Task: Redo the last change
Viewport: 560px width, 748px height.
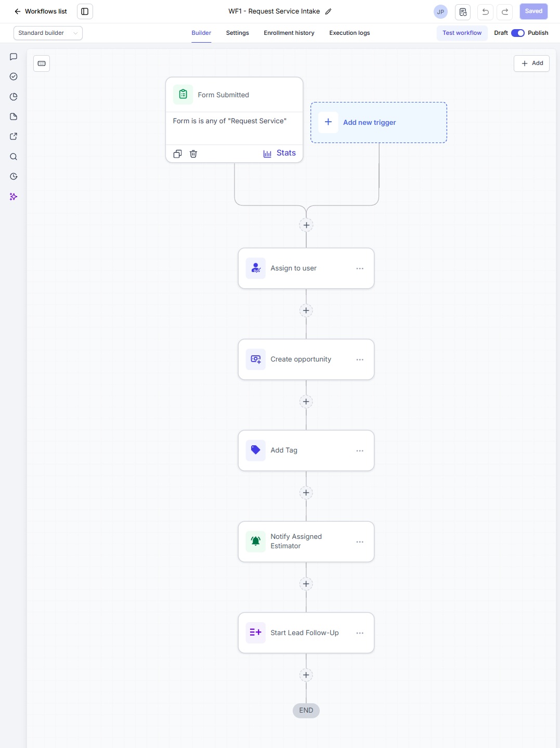Action: pos(505,12)
